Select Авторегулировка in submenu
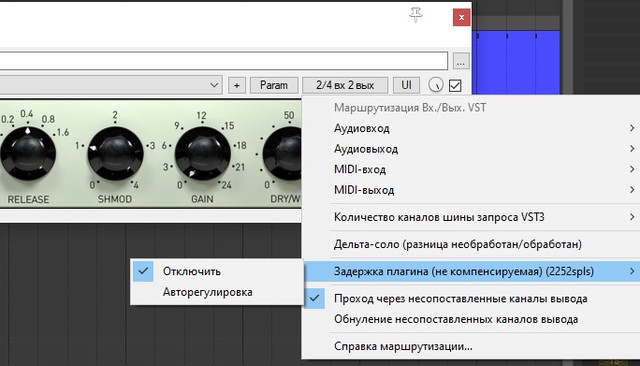640x366 pixels. point(217,292)
